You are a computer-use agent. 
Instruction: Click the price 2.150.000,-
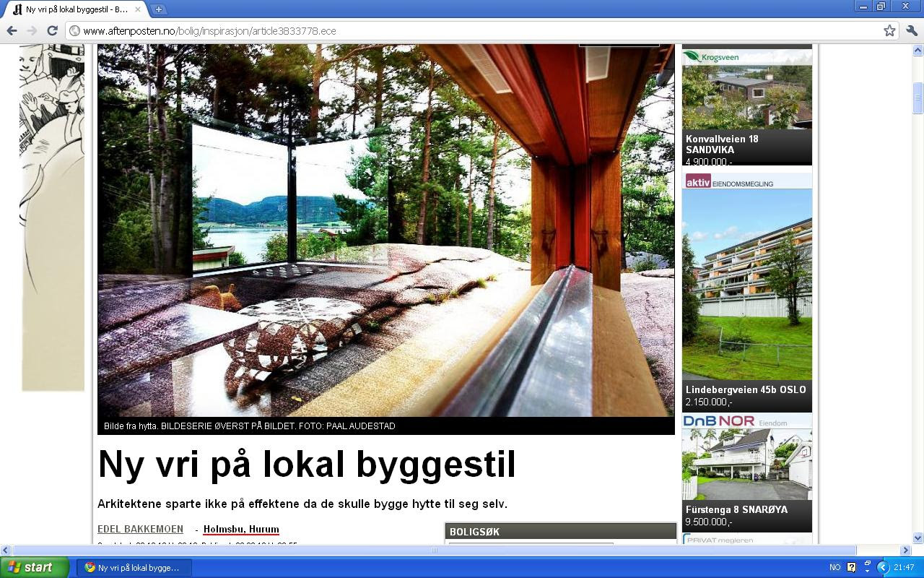click(709, 402)
